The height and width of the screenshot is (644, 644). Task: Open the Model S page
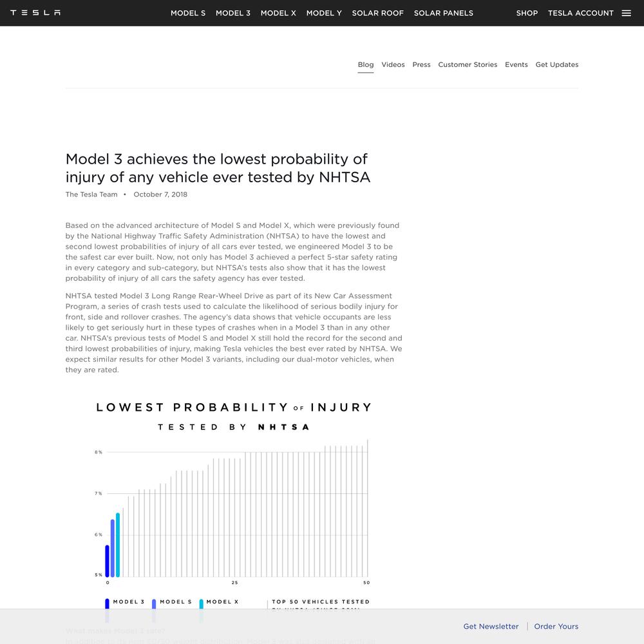pyautogui.click(x=188, y=13)
